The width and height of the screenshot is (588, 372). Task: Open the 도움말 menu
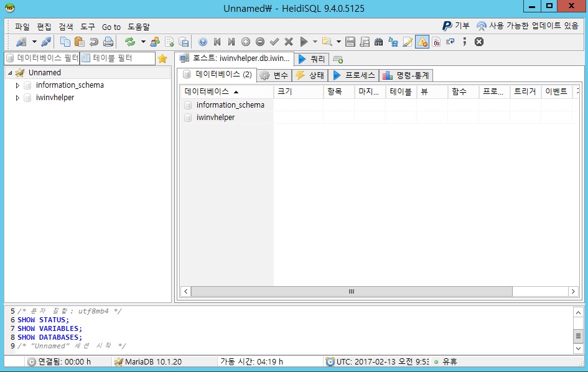138,27
